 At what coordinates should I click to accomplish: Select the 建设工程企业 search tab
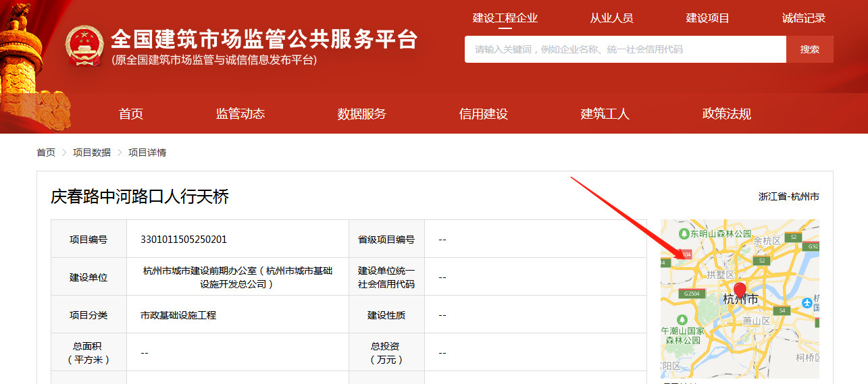505,18
